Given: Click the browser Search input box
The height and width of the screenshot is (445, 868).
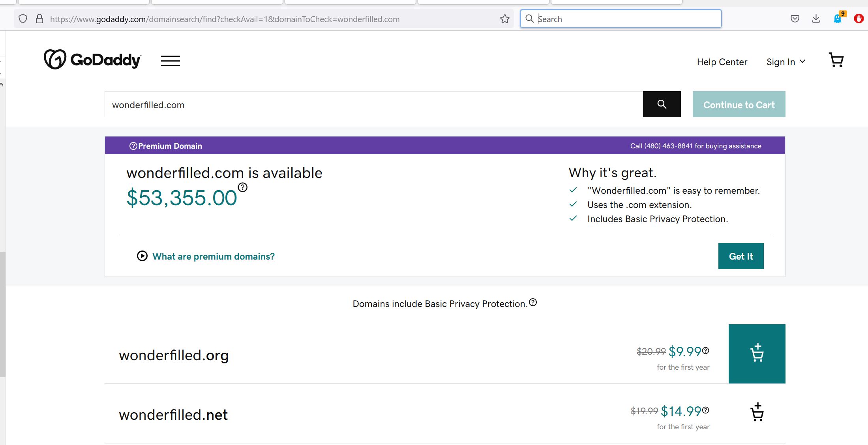Looking at the screenshot, I should click(x=621, y=19).
